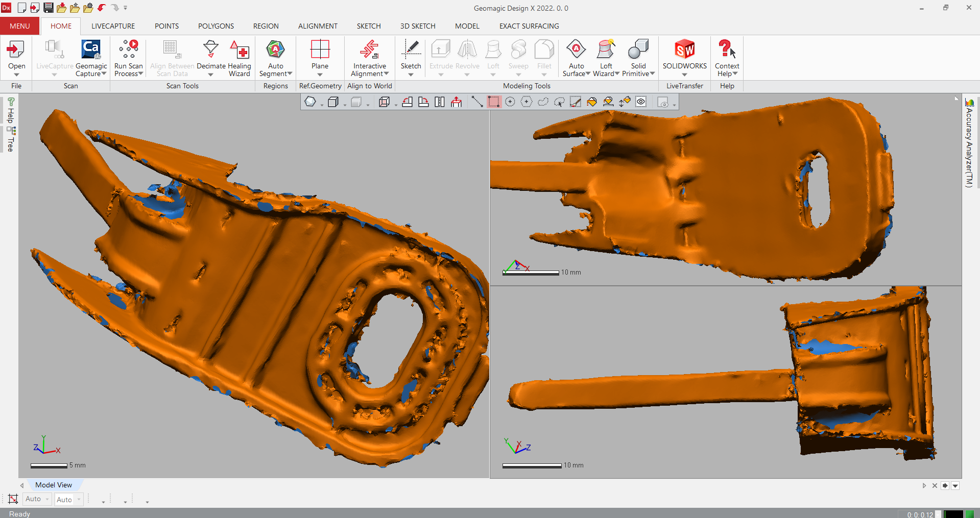980x518 pixels.
Task: Open the Accuracy Analyzer side panel
Action: [x=969, y=144]
